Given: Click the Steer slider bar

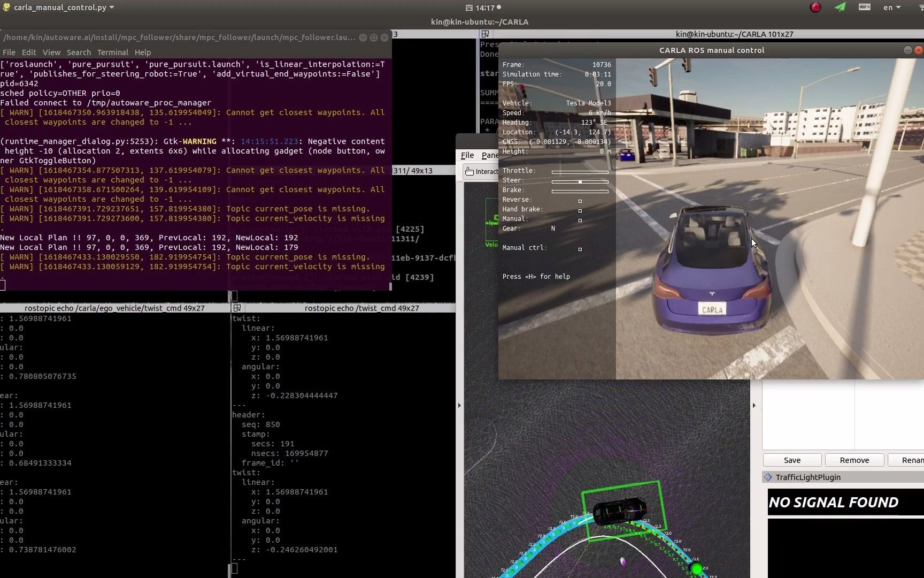Looking at the screenshot, I should click(580, 182).
